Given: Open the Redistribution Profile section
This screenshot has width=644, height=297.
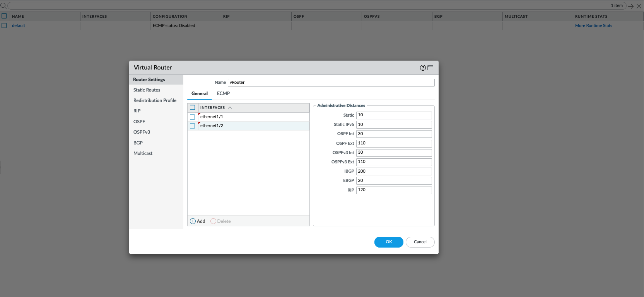Looking at the screenshot, I should [155, 100].
